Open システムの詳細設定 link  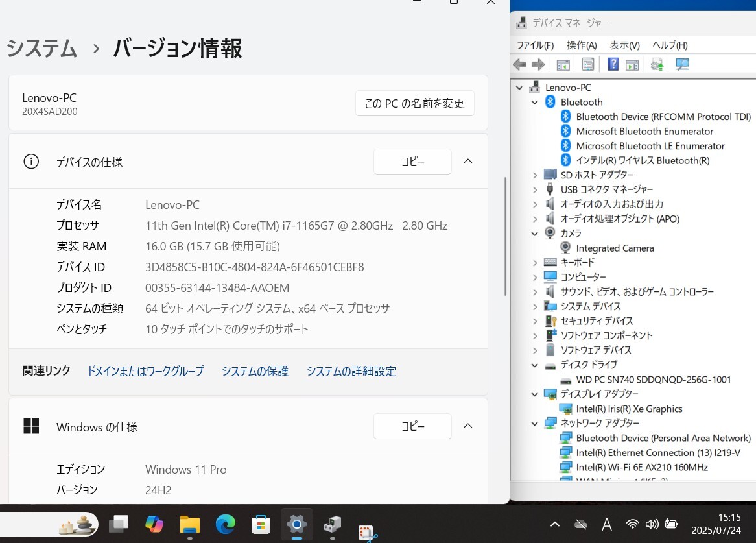[x=351, y=371]
